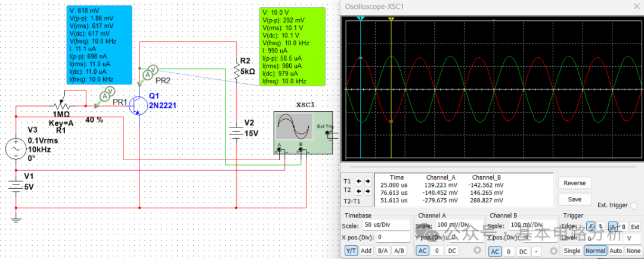
Task: Set Channel A coupling to 0
Action: pyautogui.click(x=436, y=251)
